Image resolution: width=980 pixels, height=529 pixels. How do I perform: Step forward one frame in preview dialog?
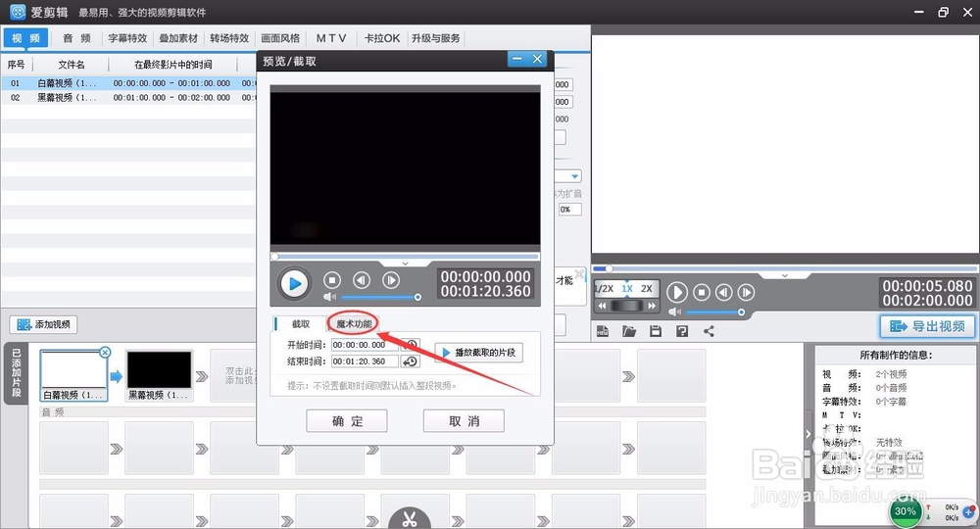pyautogui.click(x=391, y=280)
